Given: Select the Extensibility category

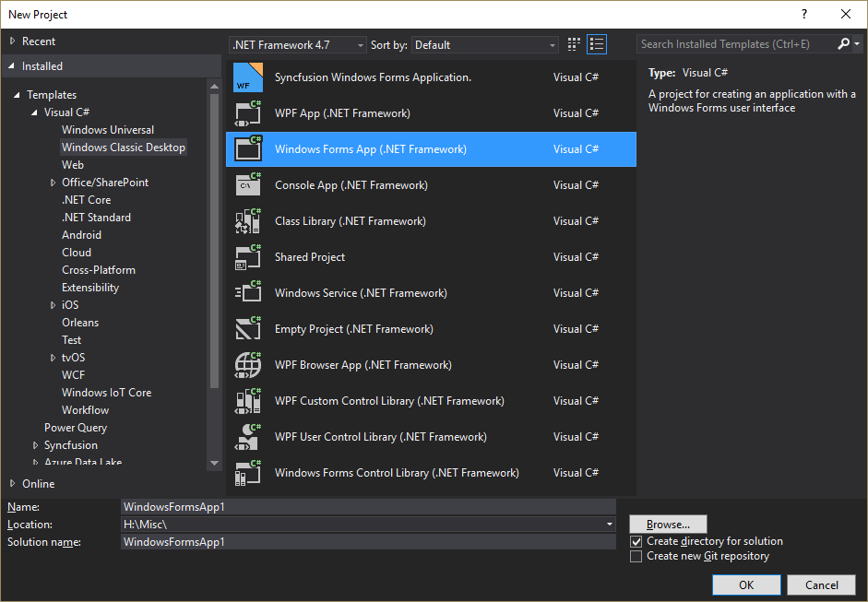Looking at the screenshot, I should pyautogui.click(x=90, y=287).
